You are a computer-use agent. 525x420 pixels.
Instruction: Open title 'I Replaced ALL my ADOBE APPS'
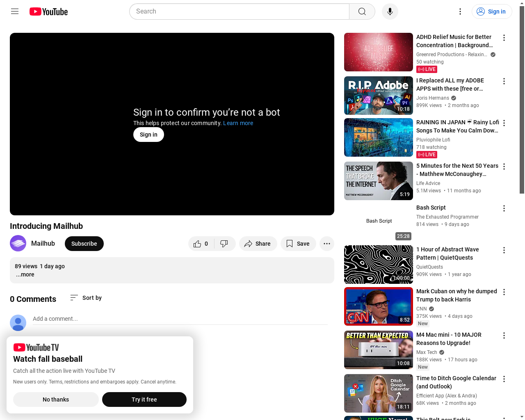[450, 84]
